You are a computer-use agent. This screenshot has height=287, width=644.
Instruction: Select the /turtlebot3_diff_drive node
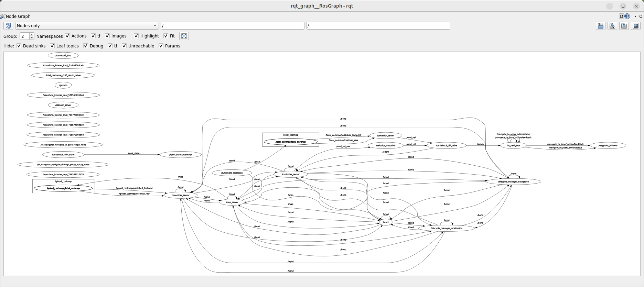click(447, 145)
